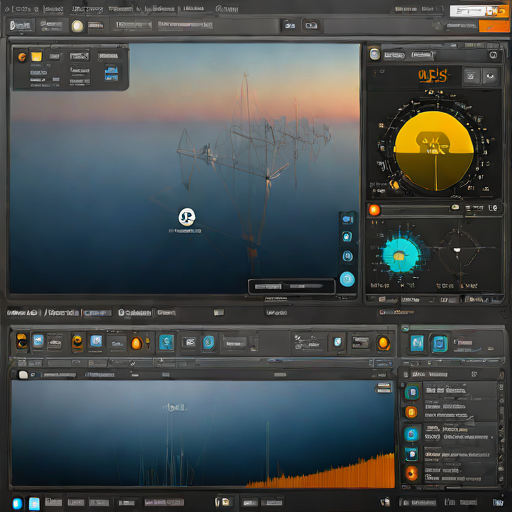
Task: Open the large yellow circular dial widget
Action: 434,151
